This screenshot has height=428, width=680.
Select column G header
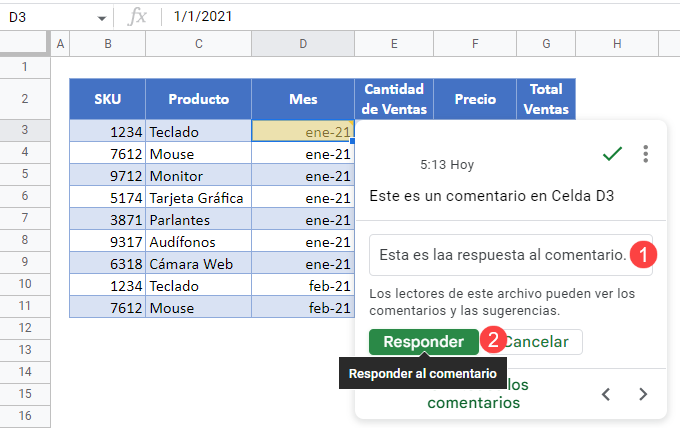546,44
